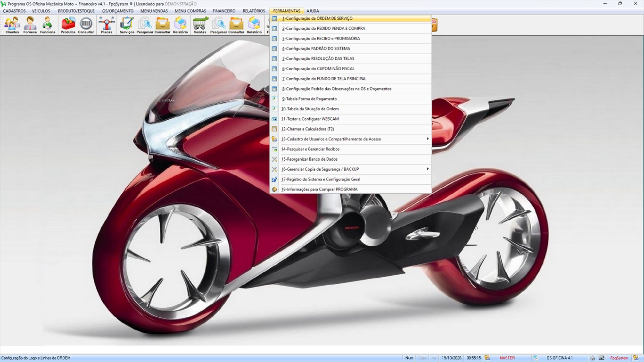Screen dimensions: 644x362
Task: Select 1-Configuração da ORDEM DE SERVIÇO
Action: (351, 18)
